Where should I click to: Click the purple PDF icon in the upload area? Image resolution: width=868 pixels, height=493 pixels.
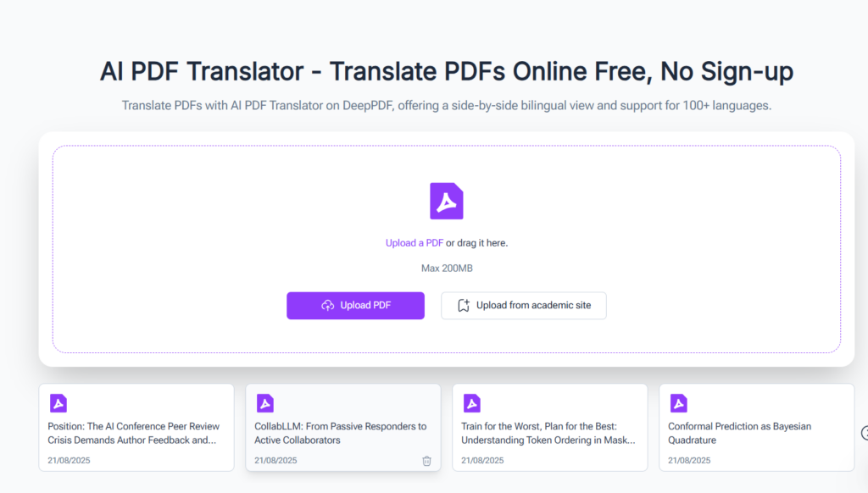coord(447,201)
